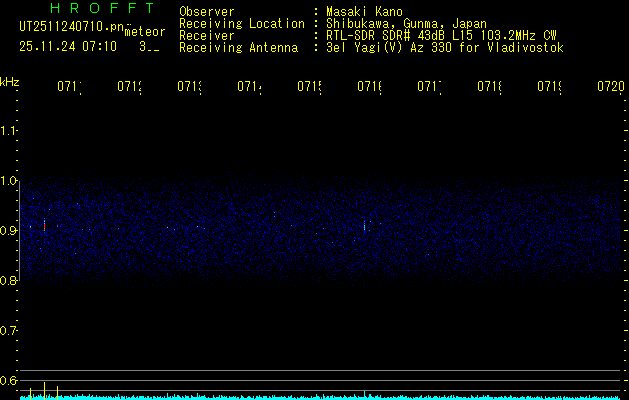The height and width of the screenshot is (400, 629).
Task: Click the name Masaki Kano
Action: tap(364, 12)
